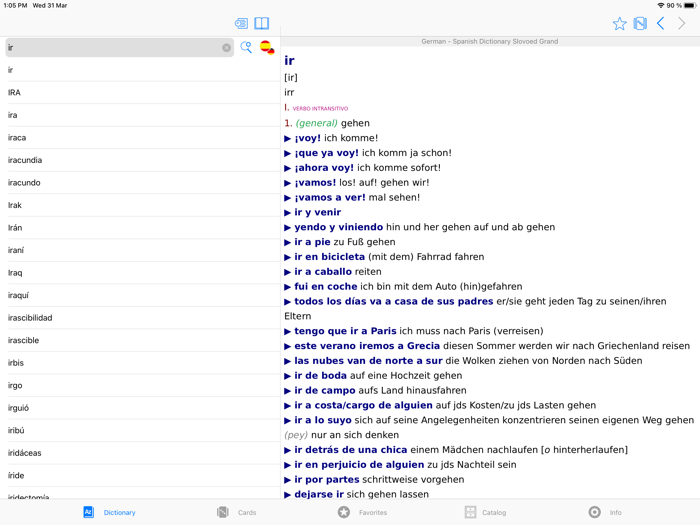
Task: Clear the search field text
Action: pyautogui.click(x=226, y=48)
